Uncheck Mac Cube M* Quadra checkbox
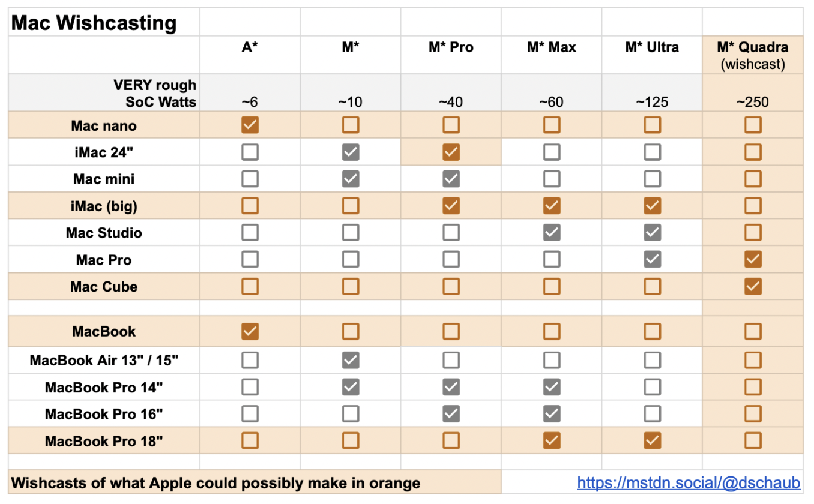Viewport: 814px width, 504px height. coord(753,286)
